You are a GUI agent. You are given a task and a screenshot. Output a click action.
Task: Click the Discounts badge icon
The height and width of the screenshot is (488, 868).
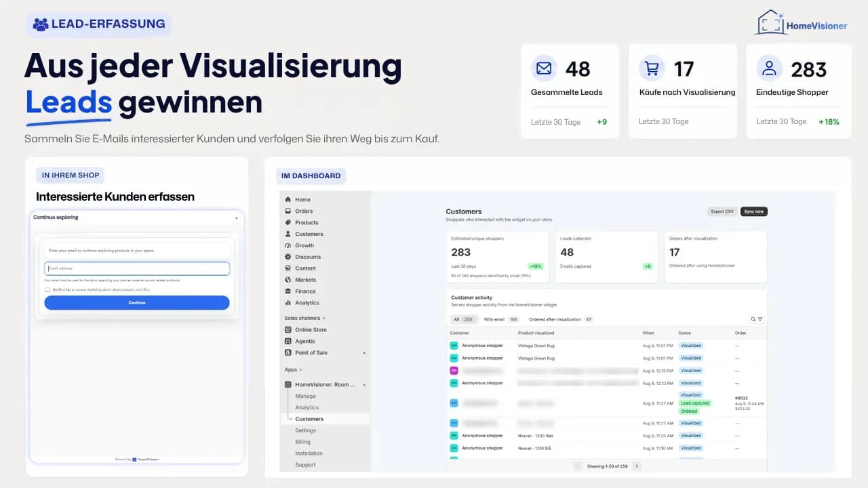pyautogui.click(x=288, y=257)
